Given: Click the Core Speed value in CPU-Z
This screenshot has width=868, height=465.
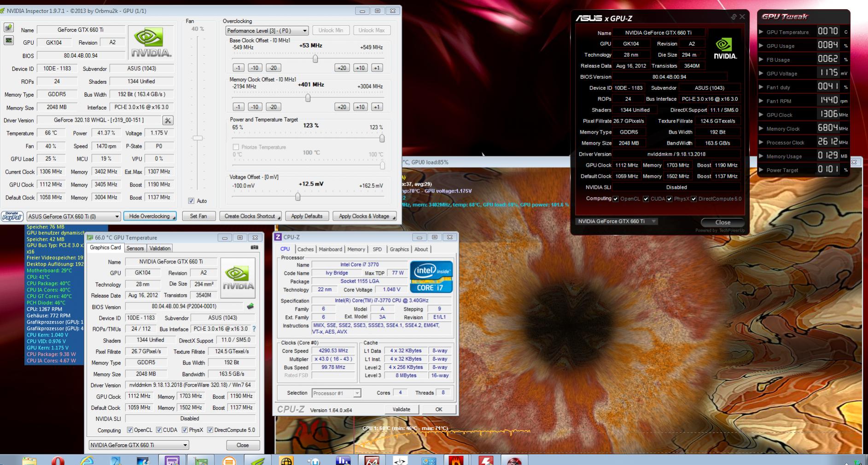Looking at the screenshot, I should point(333,351).
